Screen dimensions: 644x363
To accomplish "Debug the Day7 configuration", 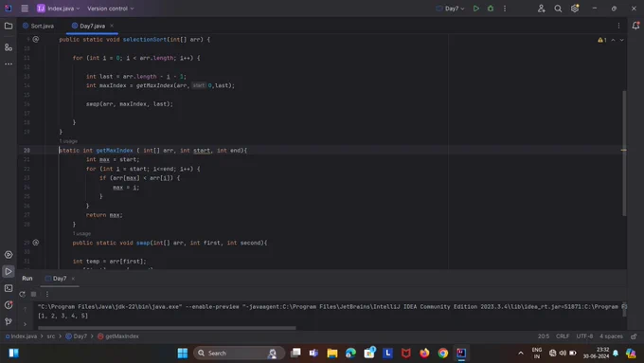I will point(491,9).
